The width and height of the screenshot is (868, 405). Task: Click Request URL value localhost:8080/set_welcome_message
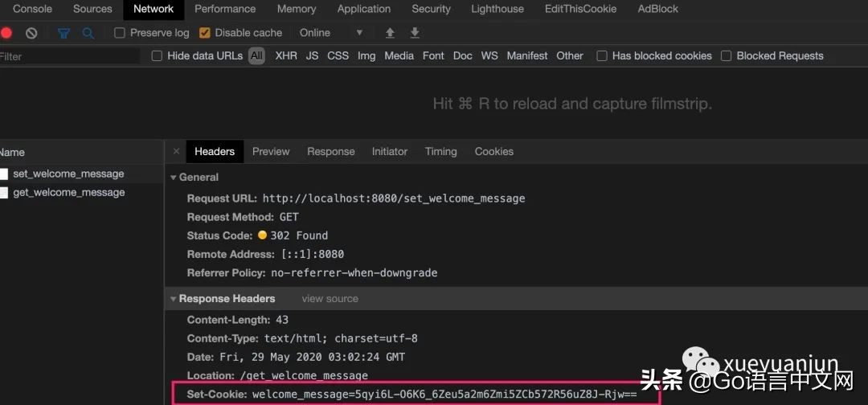pos(394,198)
